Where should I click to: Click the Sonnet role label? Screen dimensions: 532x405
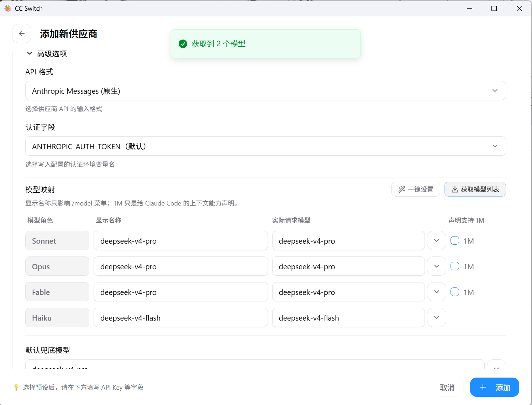pyautogui.click(x=57, y=241)
